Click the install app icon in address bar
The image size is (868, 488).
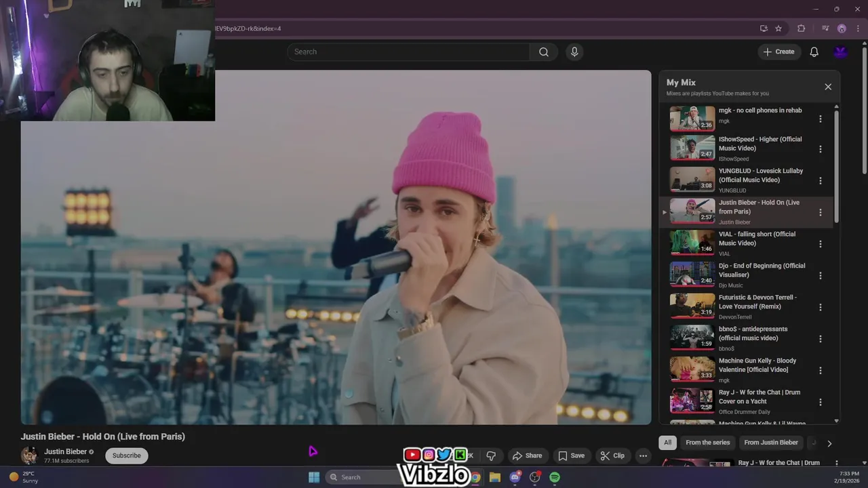tap(764, 28)
